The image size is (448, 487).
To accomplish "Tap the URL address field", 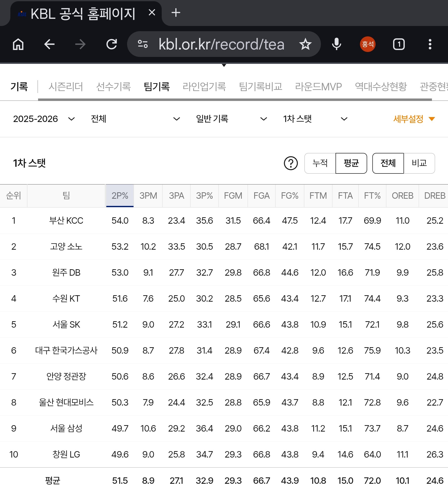I will click(222, 44).
